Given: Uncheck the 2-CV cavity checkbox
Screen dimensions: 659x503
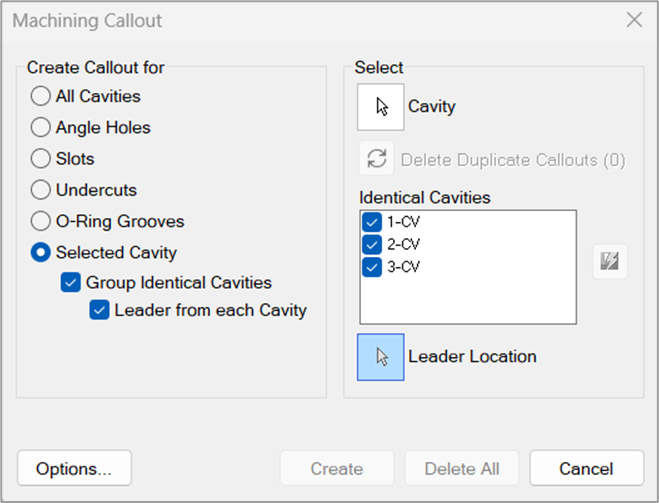Looking at the screenshot, I should tap(372, 244).
